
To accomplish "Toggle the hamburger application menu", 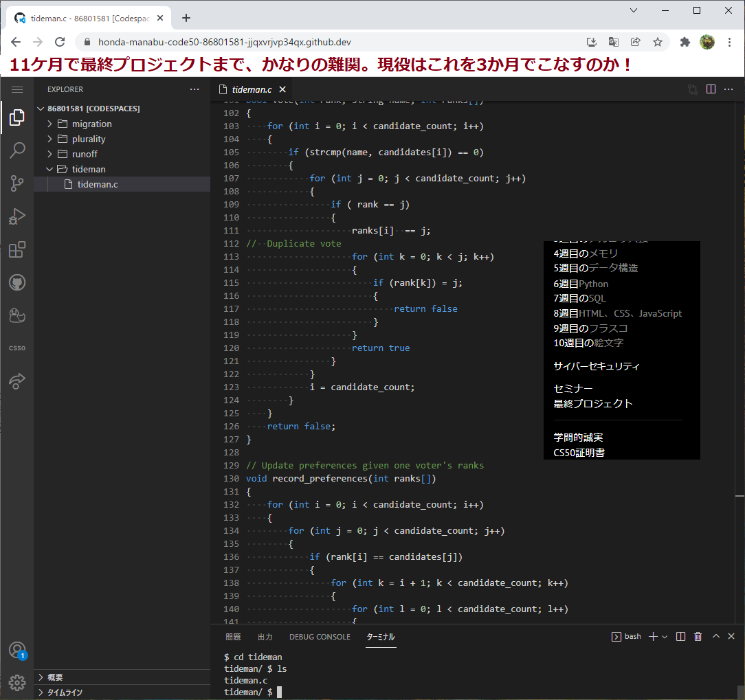I will (17, 89).
